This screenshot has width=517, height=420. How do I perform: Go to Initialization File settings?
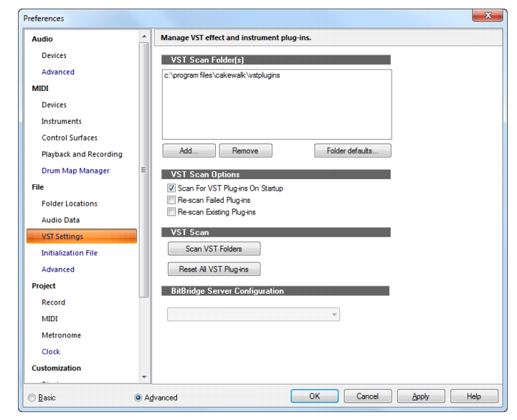coord(70,253)
